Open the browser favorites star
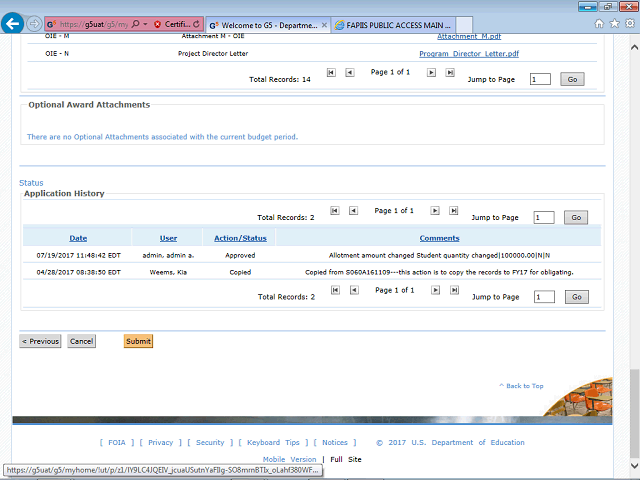The width and height of the screenshot is (640, 480). point(613,23)
